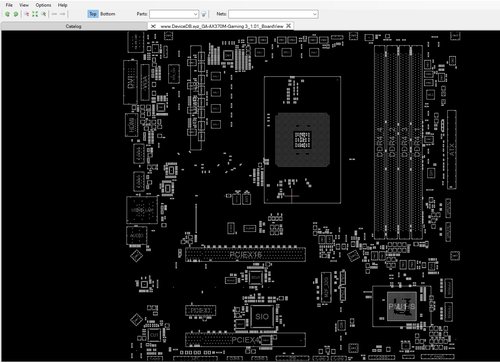Click the zoom-to-fit icon with four arrows
The image size is (500, 362).
pyautogui.click(x=35, y=14)
